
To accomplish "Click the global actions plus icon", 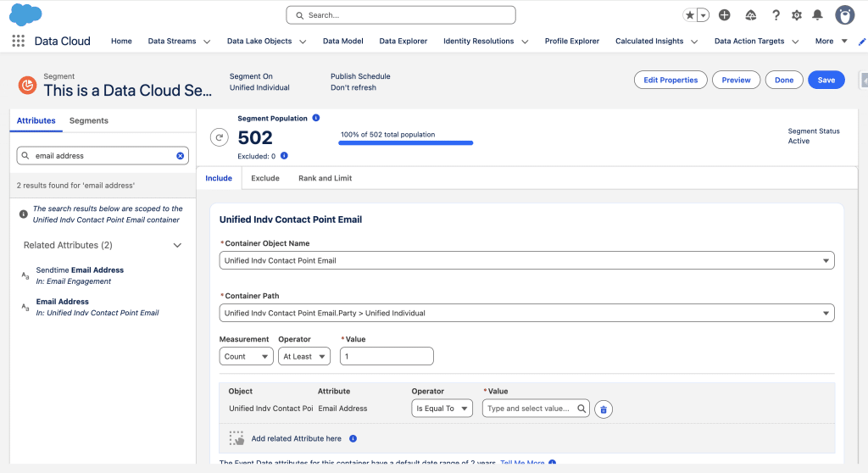I will (x=724, y=15).
